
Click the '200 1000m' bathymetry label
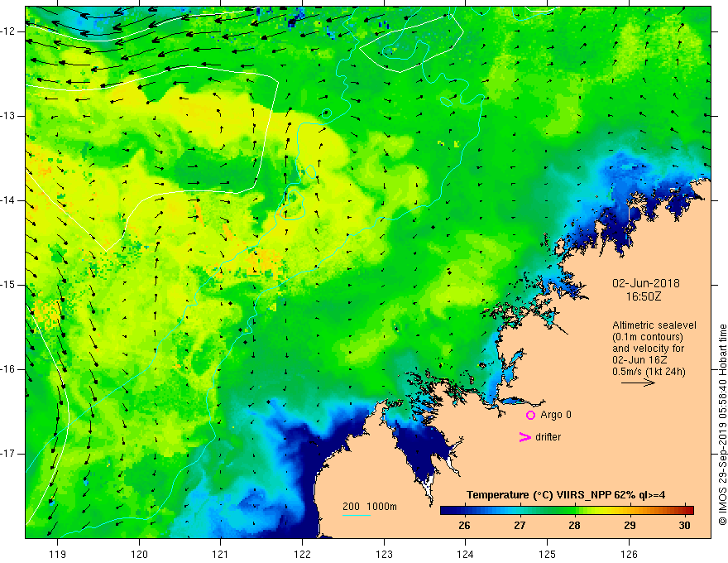click(x=370, y=507)
